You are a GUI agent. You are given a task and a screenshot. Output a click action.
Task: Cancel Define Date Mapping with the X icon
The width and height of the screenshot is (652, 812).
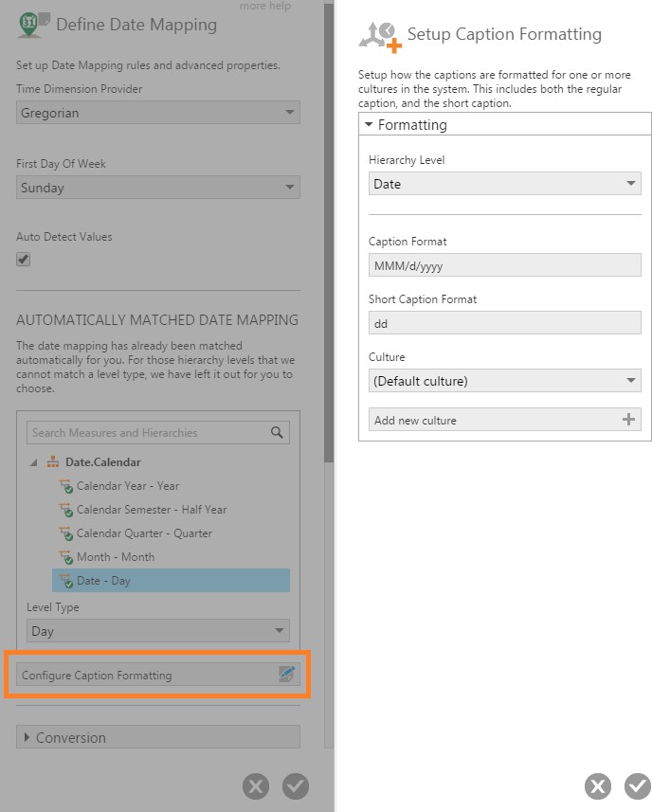pyautogui.click(x=254, y=786)
